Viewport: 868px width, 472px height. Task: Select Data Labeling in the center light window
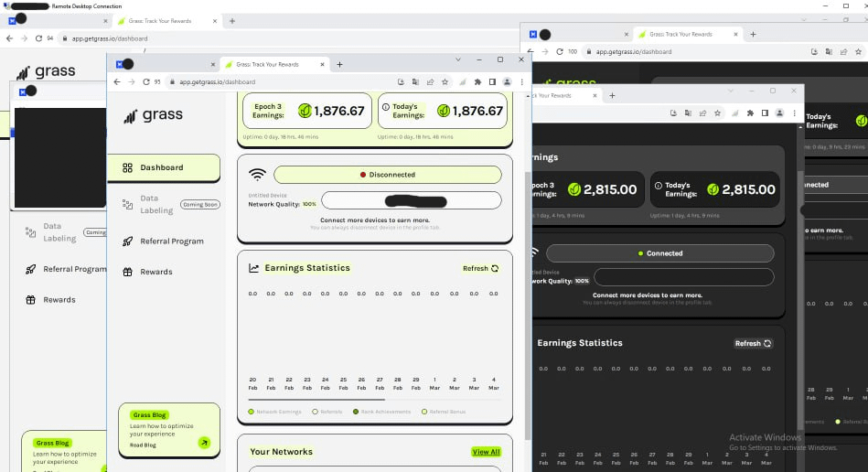[x=156, y=204]
